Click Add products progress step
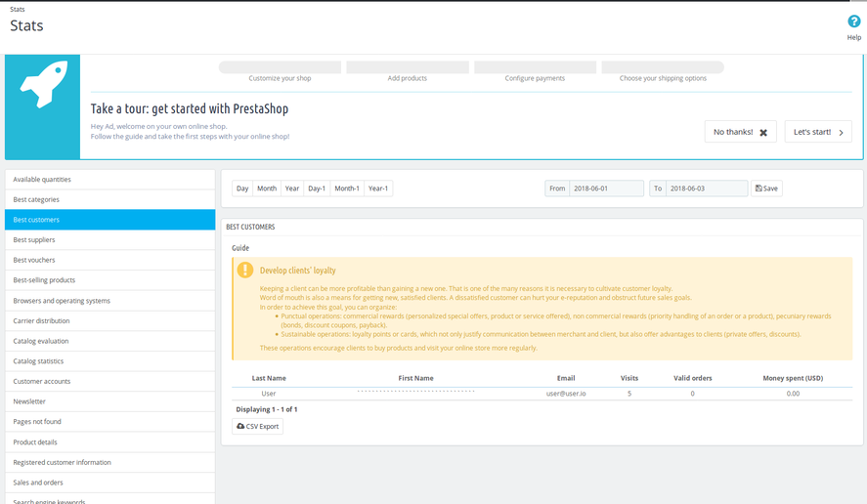 408,72
